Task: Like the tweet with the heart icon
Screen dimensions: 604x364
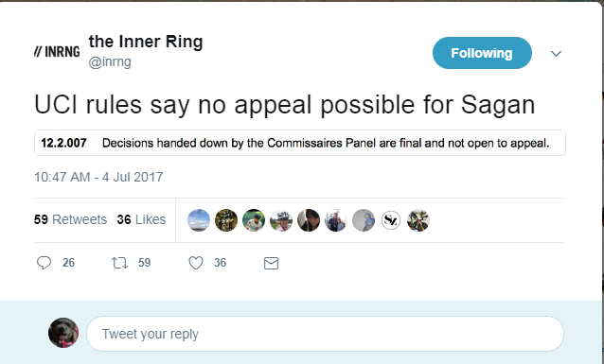Action: tap(196, 263)
